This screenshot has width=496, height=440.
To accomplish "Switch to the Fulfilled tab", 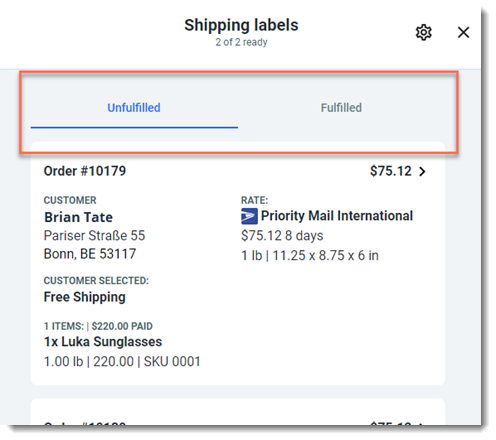I will (341, 108).
